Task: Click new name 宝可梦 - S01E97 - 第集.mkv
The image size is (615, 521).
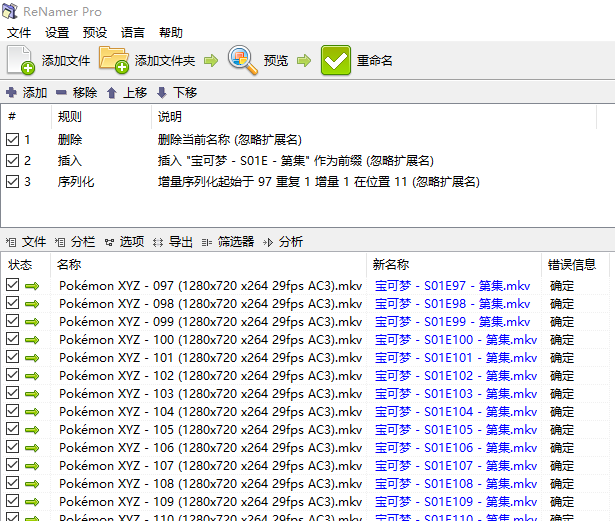Action: coord(453,286)
